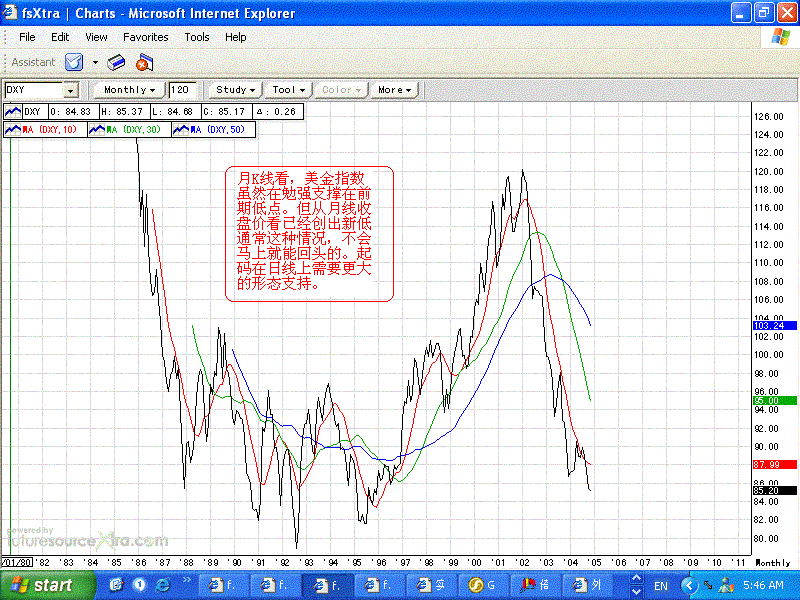Open the View menu
This screenshot has width=800, height=600.
(96, 37)
